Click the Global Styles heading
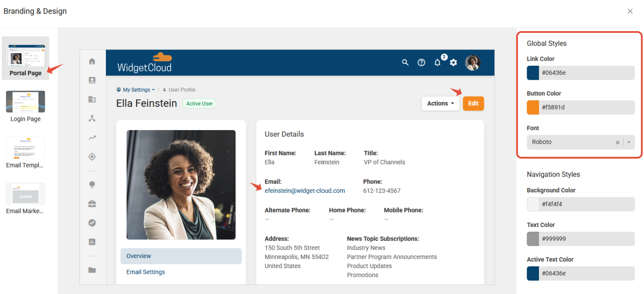This screenshot has width=644, height=294. click(x=547, y=43)
